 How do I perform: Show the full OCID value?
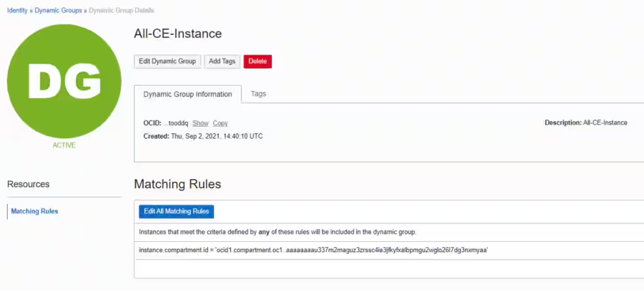pyautogui.click(x=200, y=123)
